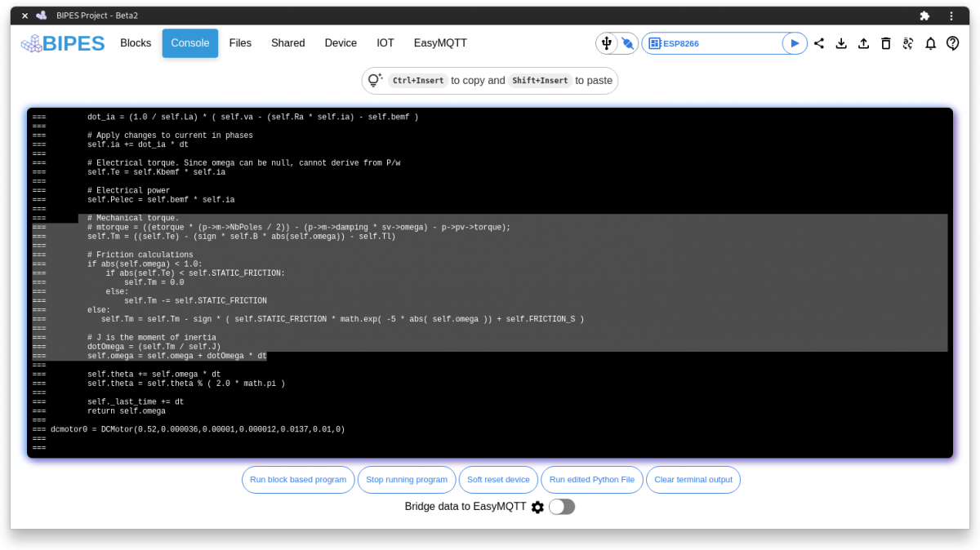
Task: Run the block based program
Action: 298,480
